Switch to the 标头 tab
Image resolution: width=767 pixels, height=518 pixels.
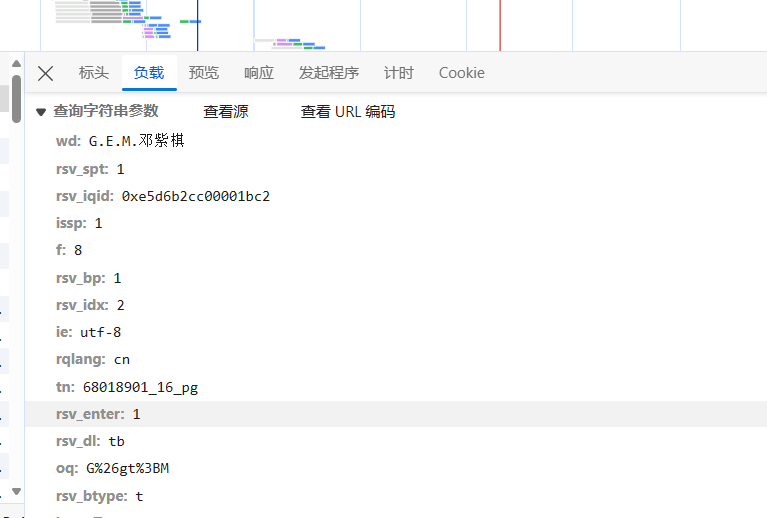(94, 73)
